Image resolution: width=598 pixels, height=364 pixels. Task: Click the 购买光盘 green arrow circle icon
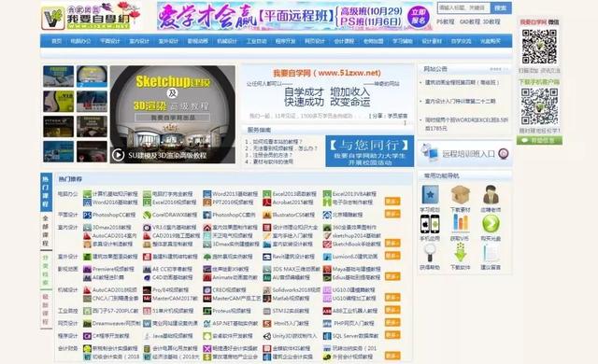(x=491, y=223)
